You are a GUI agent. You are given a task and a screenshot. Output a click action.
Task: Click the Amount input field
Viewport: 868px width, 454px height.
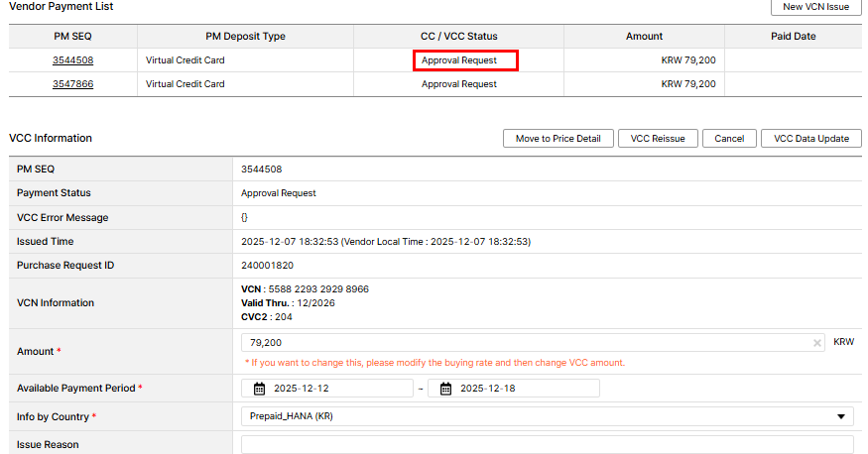click(x=526, y=343)
